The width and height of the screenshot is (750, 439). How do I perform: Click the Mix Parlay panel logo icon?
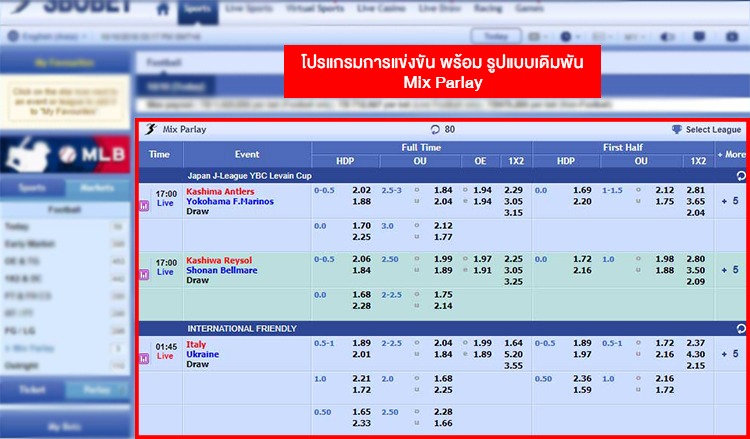(x=151, y=130)
